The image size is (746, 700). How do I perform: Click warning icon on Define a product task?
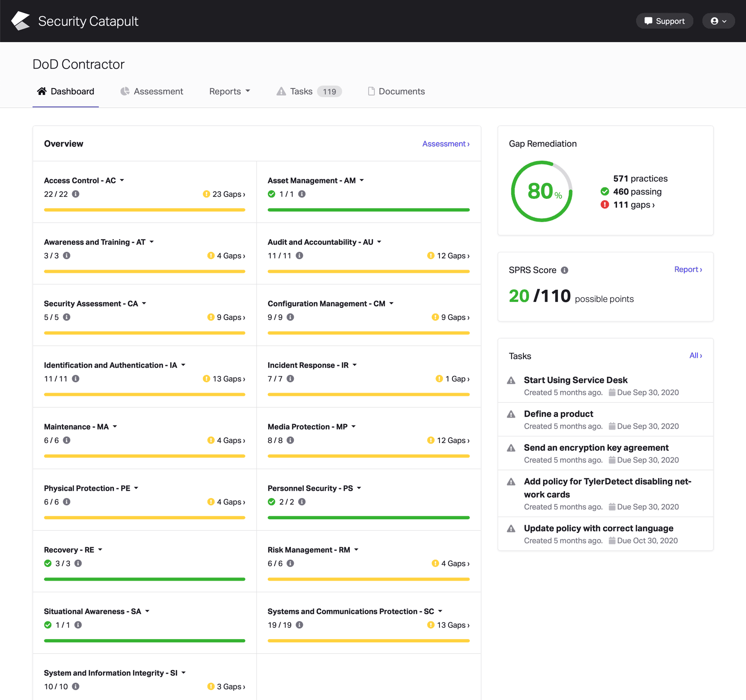coord(511,414)
